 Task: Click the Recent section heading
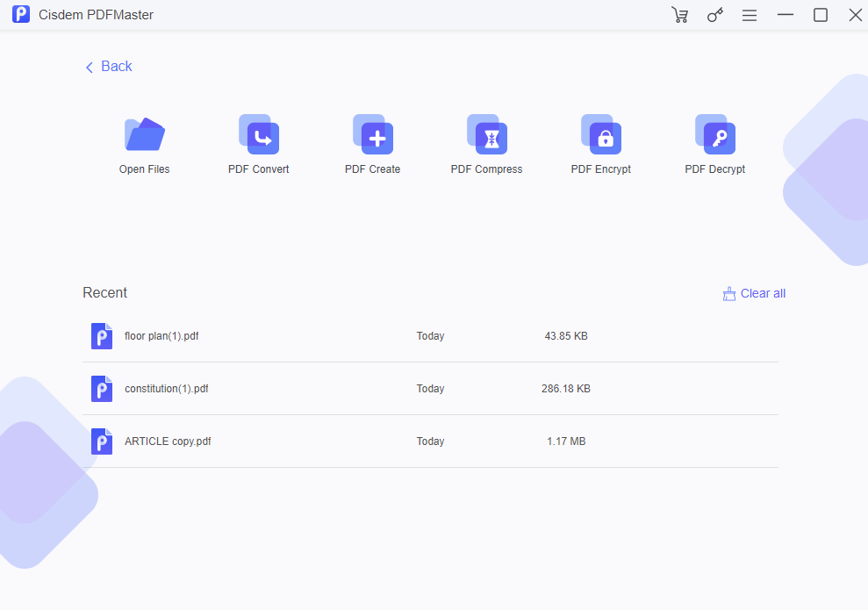pyautogui.click(x=104, y=293)
